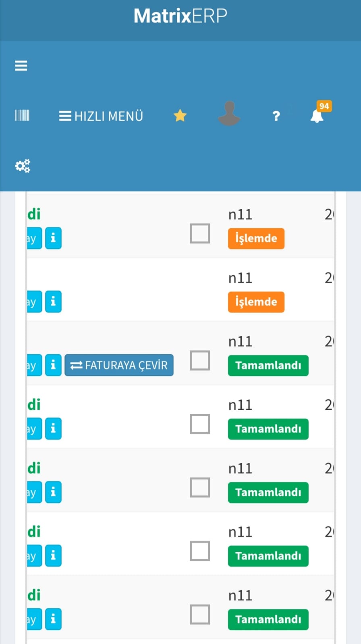Click the n11 text in first row

click(240, 215)
